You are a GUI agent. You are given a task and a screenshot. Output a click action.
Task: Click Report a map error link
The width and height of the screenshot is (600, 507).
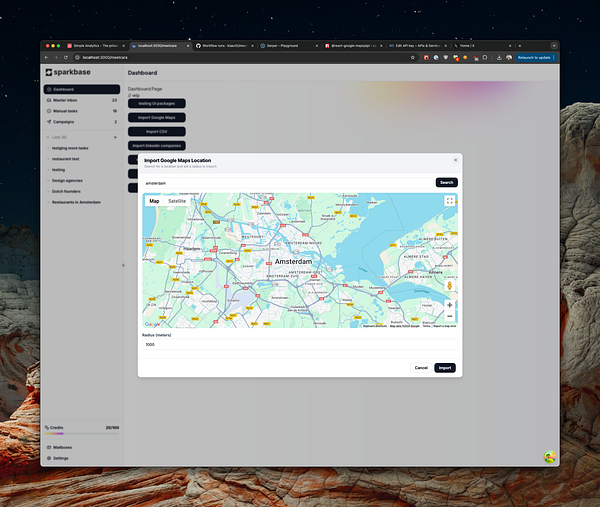[x=445, y=326]
